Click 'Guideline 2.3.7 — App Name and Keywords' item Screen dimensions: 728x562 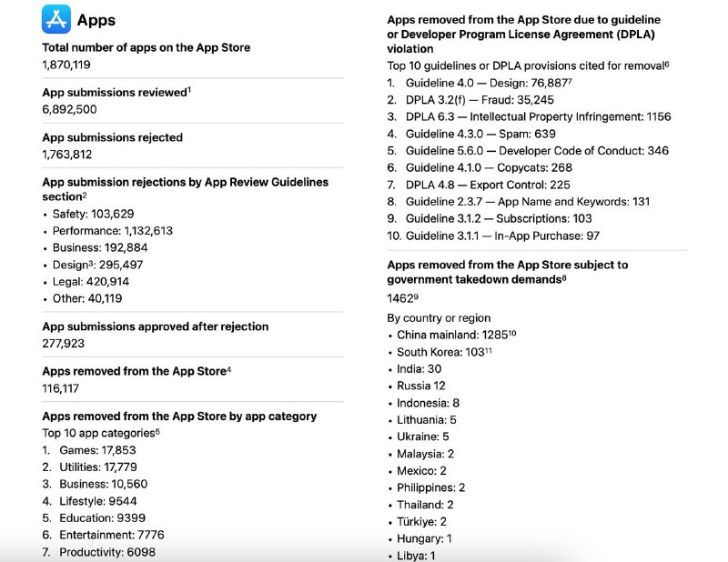519,201
